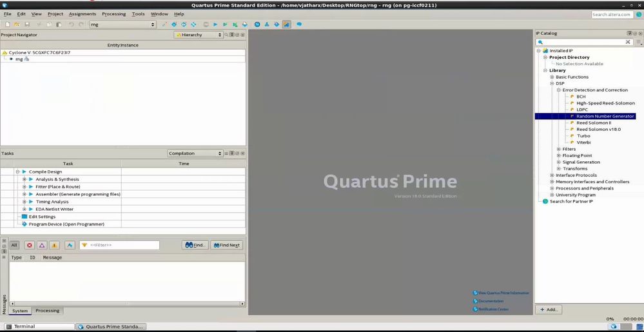Expand Memory Interfaces and Controllers
This screenshot has width=644, height=332.
click(552, 182)
